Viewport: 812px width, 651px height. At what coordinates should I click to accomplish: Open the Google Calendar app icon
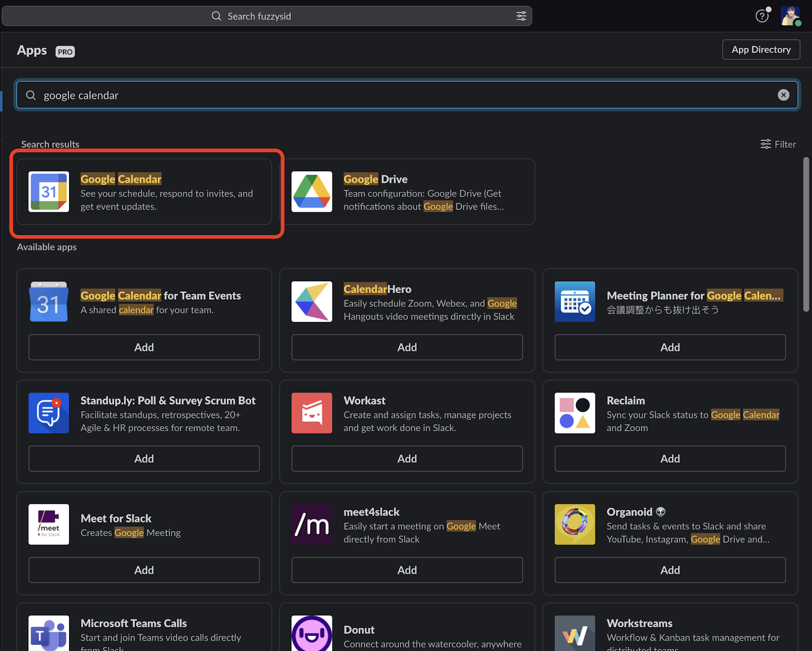click(x=49, y=191)
